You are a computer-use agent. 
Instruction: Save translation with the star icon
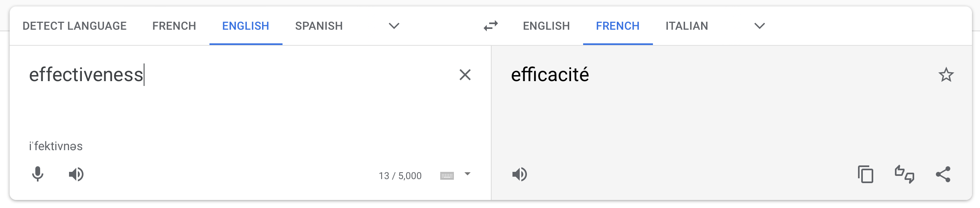tap(946, 75)
